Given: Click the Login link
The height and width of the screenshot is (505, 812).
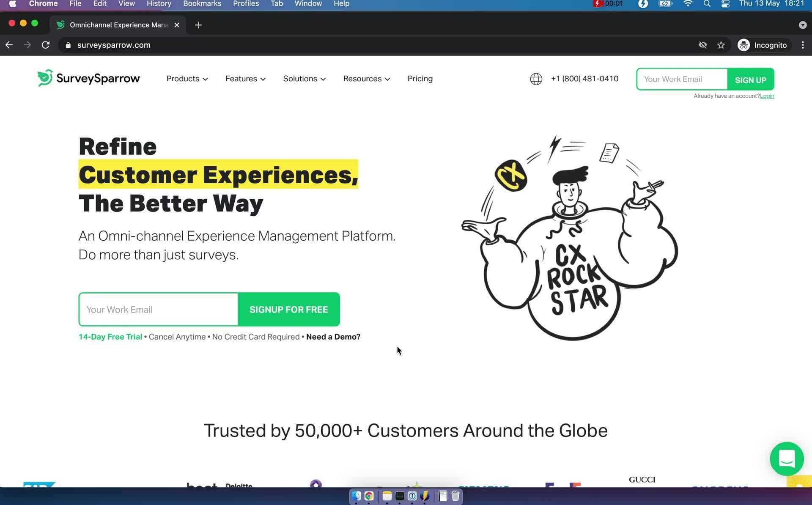Looking at the screenshot, I should [x=767, y=96].
